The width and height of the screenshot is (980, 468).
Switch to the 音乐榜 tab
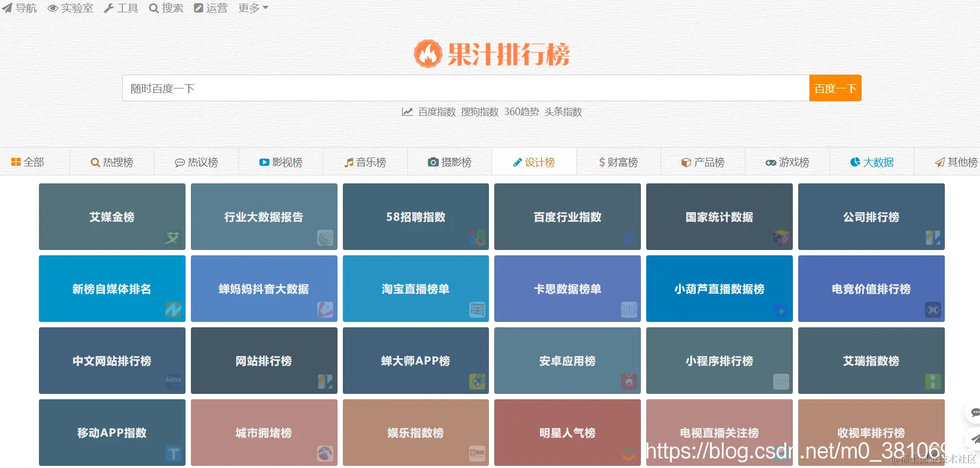[365, 162]
